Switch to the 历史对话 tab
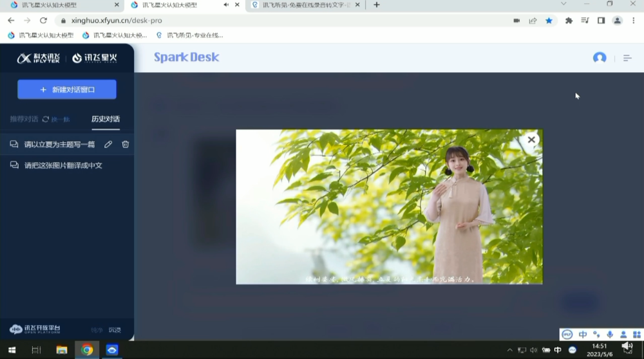This screenshot has width=644, height=359. 105,119
